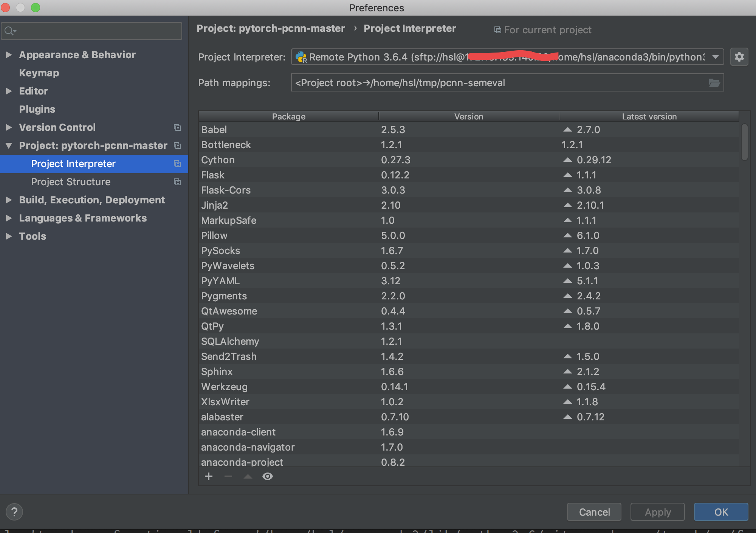This screenshot has width=756, height=533.
Task: Sort by Latest version column header
Action: tap(649, 116)
